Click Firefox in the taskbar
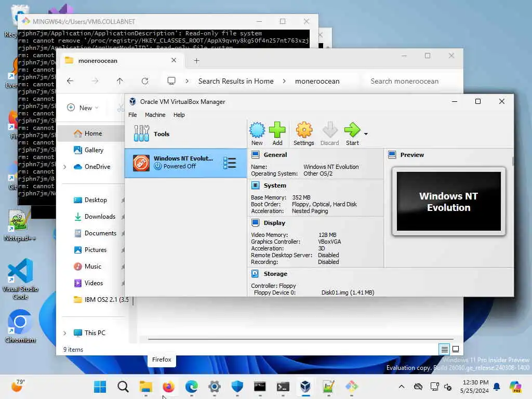 pyautogui.click(x=169, y=387)
